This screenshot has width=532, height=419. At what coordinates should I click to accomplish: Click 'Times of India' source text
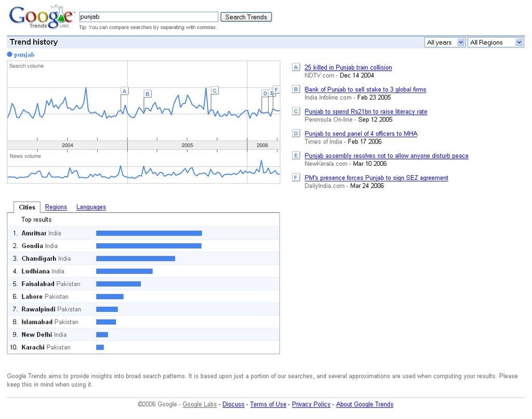[x=323, y=141]
